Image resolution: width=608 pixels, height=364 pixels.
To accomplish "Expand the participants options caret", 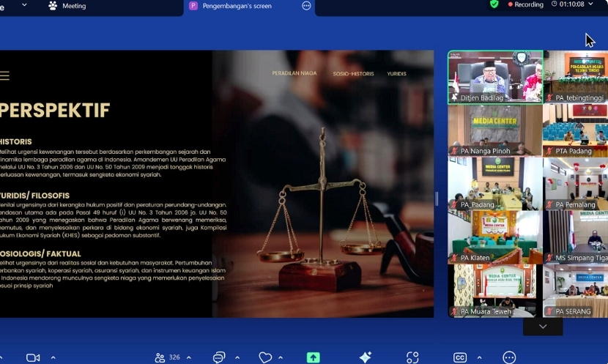I will pos(189,357).
